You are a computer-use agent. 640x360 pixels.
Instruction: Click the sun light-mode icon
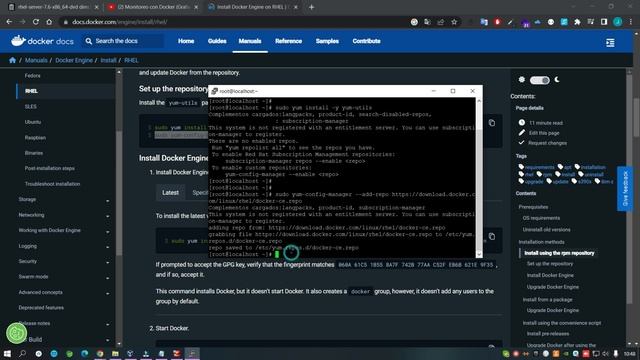pos(522,80)
